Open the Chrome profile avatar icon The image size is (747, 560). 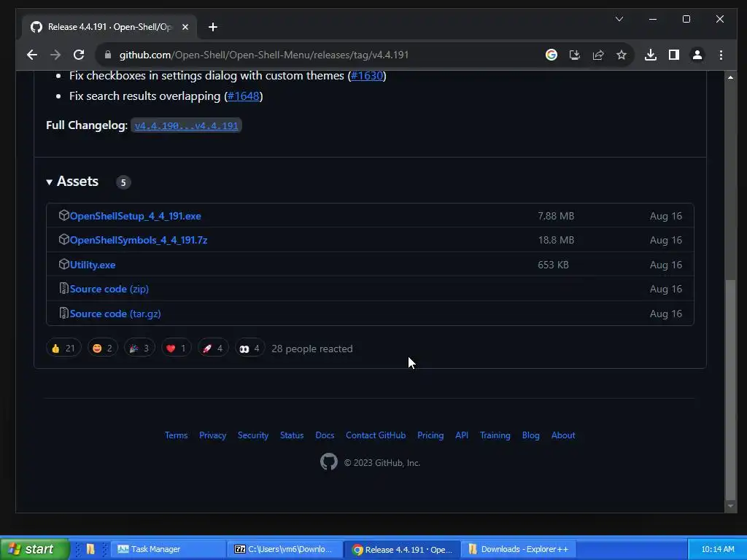click(x=697, y=55)
